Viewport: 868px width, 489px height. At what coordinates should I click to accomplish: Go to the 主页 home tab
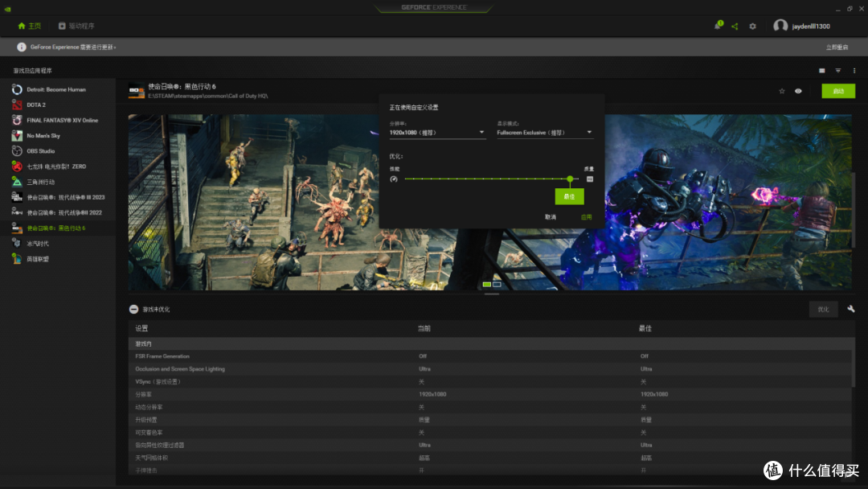pyautogui.click(x=30, y=26)
